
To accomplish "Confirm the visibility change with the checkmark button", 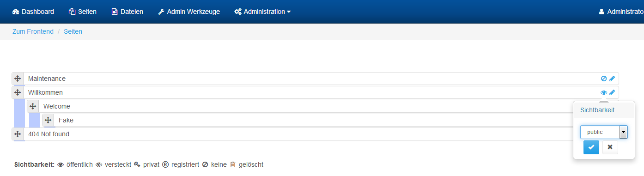I will [x=591, y=147].
